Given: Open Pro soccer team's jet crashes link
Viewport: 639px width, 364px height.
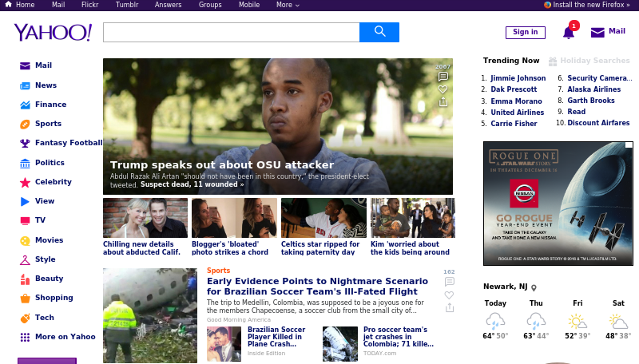Looking at the screenshot, I should (x=398, y=337).
